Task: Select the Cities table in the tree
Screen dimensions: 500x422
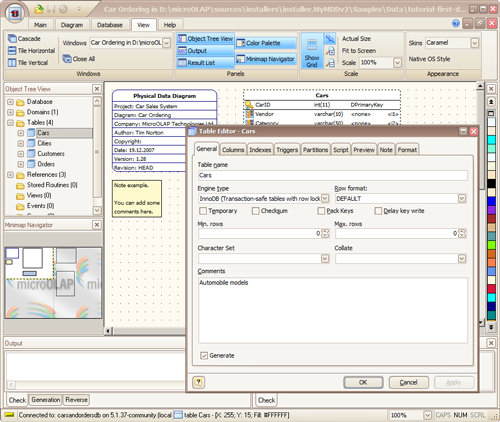Action: [44, 143]
